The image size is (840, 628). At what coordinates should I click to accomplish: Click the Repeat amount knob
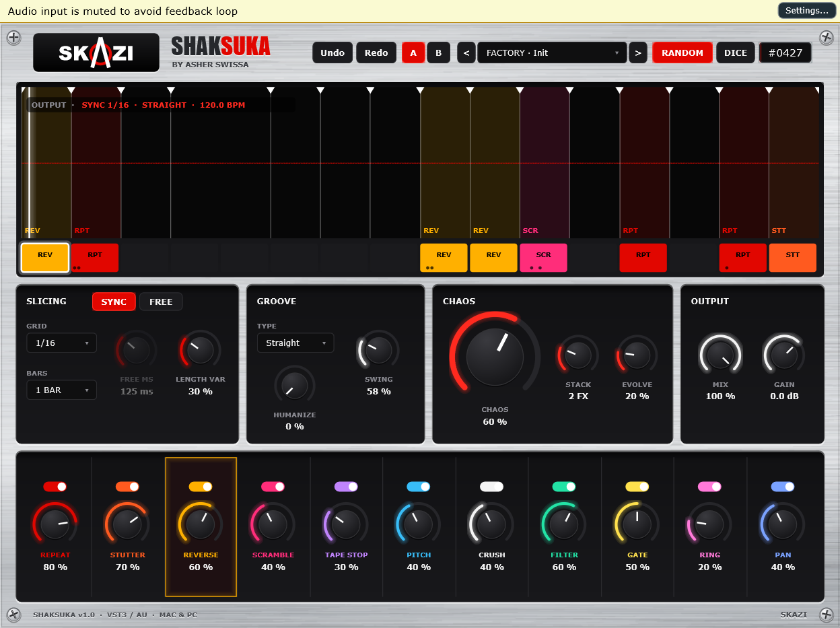(x=55, y=524)
